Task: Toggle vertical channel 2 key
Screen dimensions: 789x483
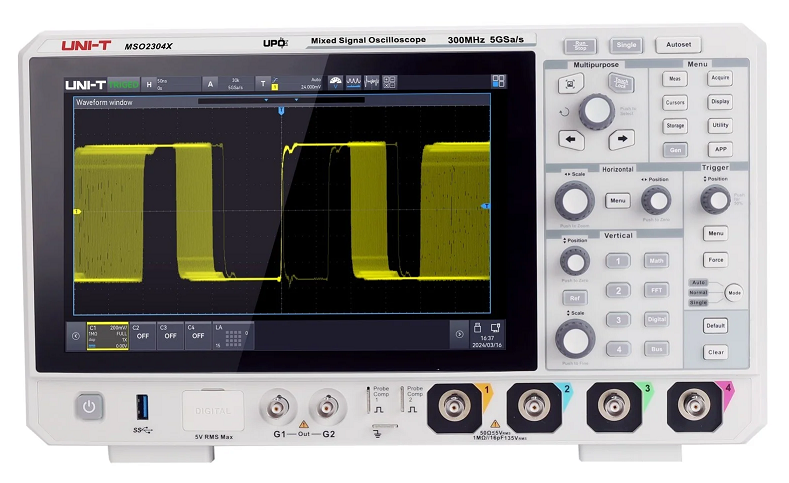Action: click(x=618, y=290)
